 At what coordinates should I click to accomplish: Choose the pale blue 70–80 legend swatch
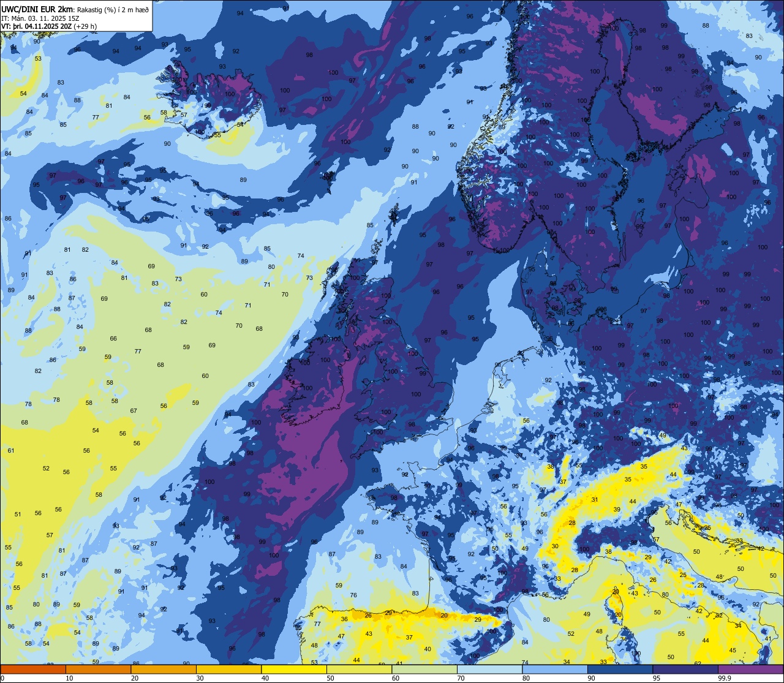(x=489, y=669)
